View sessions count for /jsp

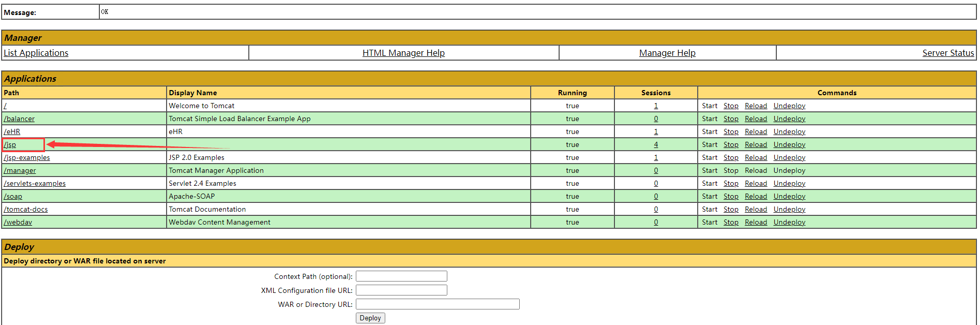pos(656,145)
